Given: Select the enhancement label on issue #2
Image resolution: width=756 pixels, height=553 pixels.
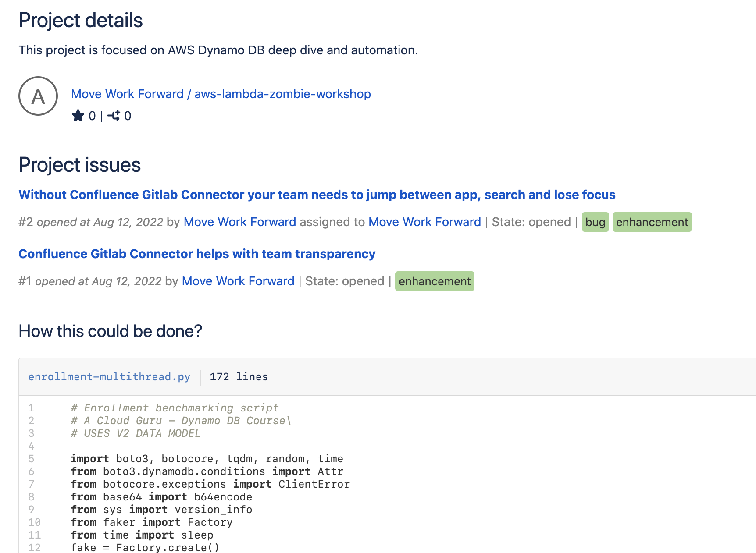Looking at the screenshot, I should tap(652, 222).
